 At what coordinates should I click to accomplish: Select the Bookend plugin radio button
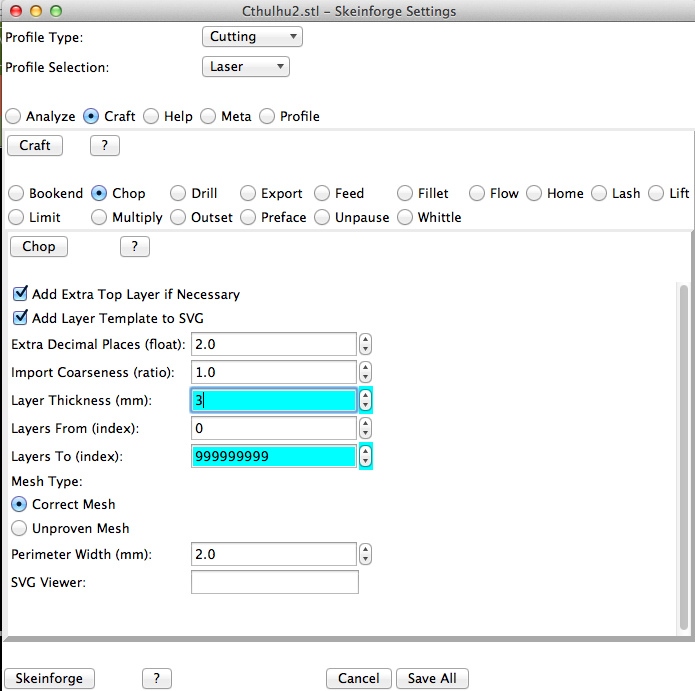16,194
